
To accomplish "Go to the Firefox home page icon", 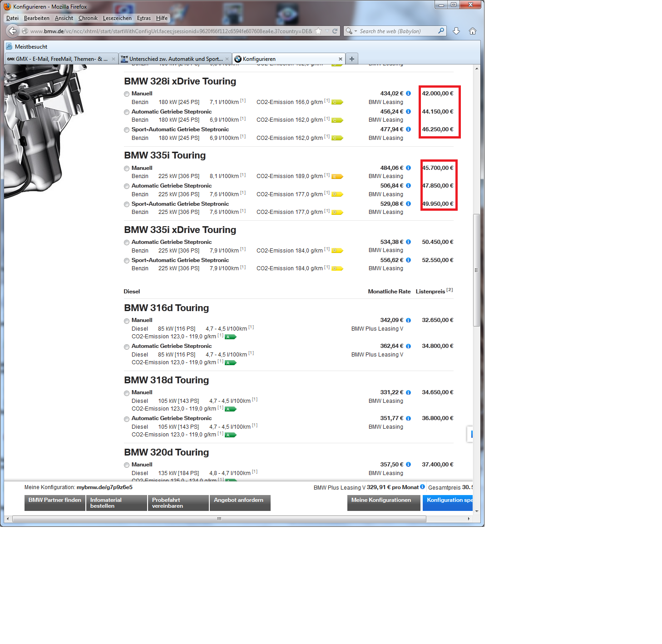I will [x=473, y=31].
